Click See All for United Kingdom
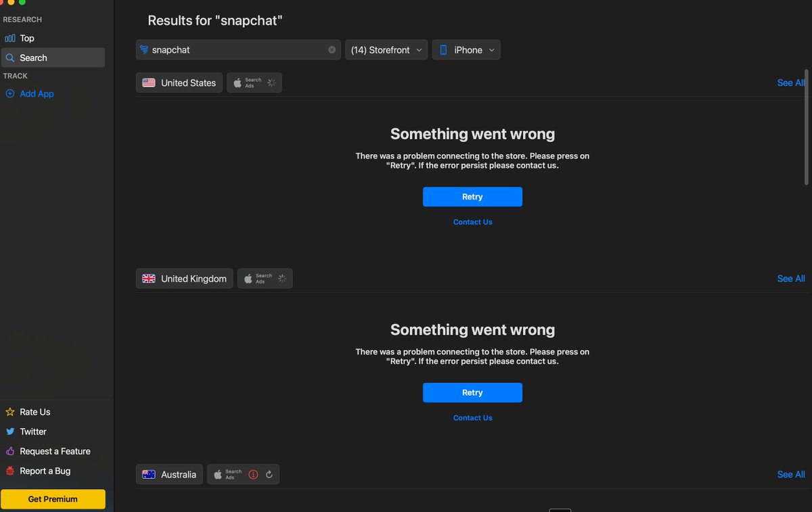The width and height of the screenshot is (812, 512). coord(791,279)
